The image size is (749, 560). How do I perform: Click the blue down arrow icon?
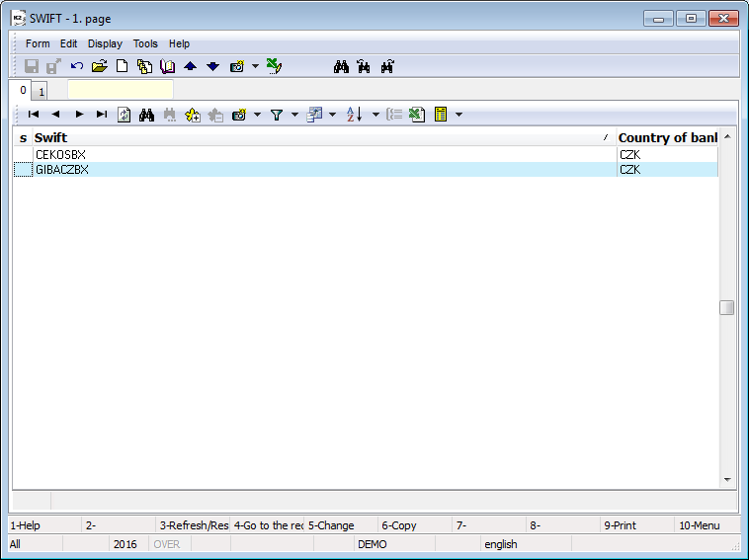[213, 66]
